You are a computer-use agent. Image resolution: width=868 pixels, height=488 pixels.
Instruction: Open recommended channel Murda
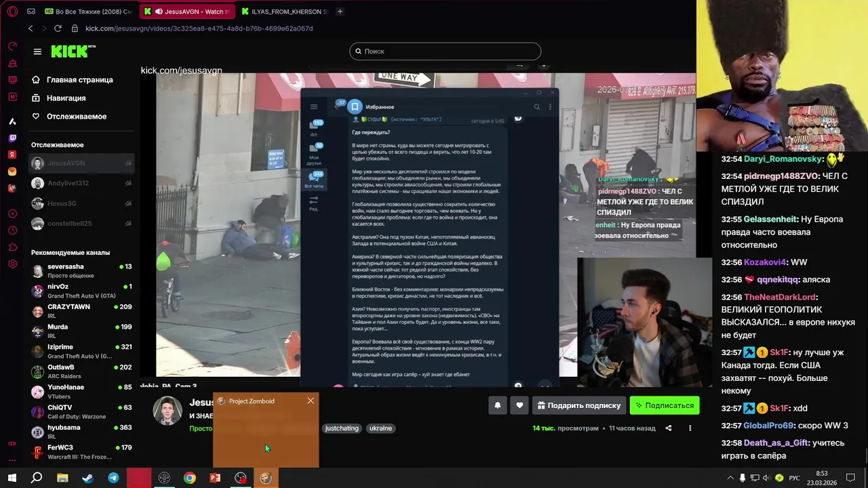(x=81, y=331)
